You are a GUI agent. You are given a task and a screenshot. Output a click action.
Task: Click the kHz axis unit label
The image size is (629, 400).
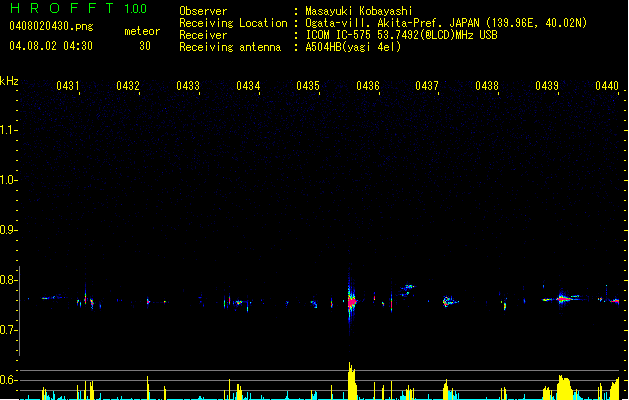(x=9, y=81)
